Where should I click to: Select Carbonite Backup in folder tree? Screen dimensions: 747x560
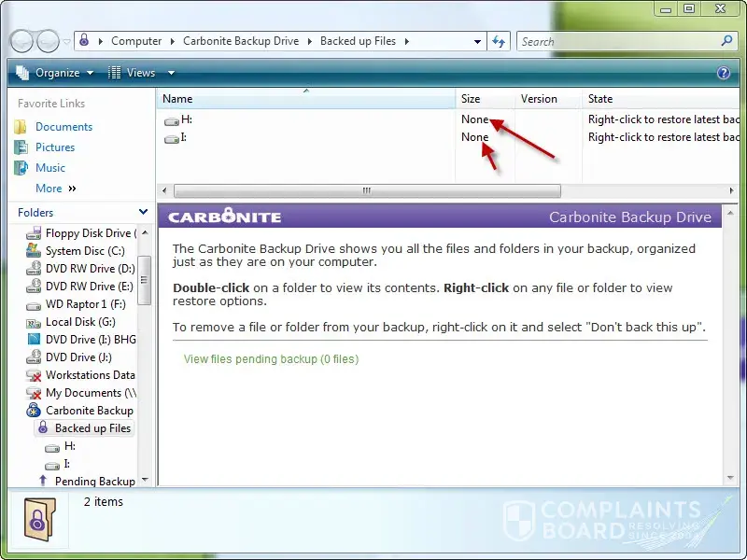(x=80, y=411)
